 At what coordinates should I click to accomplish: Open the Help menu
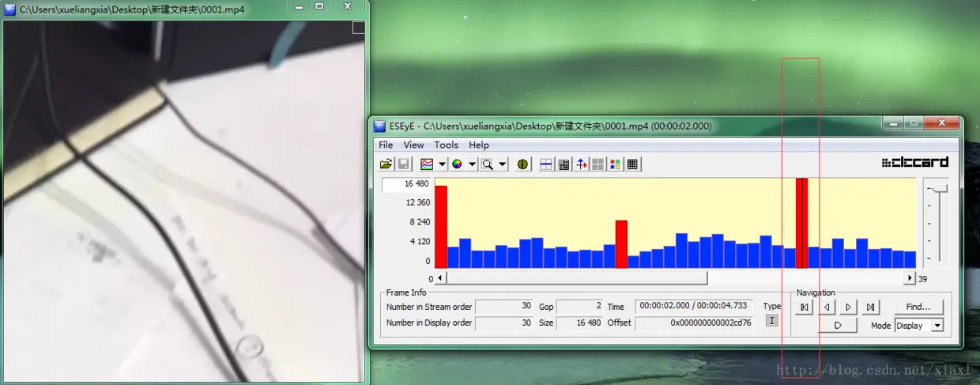pos(479,145)
